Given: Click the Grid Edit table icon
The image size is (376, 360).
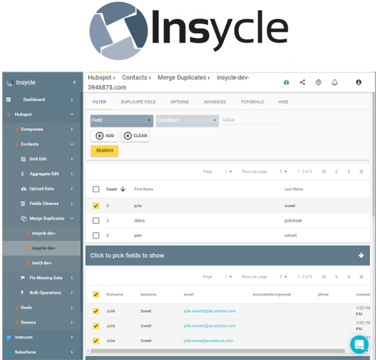Looking at the screenshot, I should [23, 159].
